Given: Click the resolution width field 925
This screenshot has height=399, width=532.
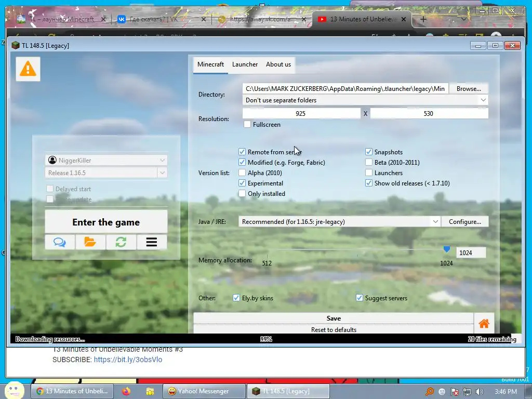Looking at the screenshot, I should click(x=301, y=113).
